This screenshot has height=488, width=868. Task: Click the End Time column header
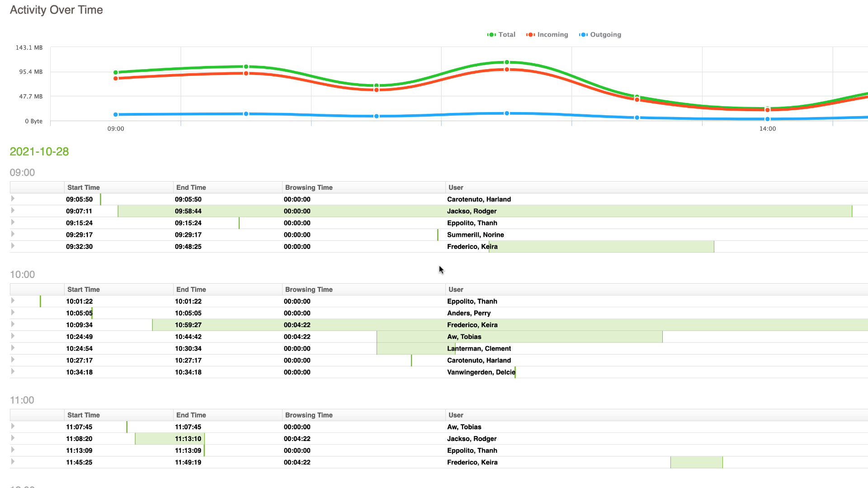[191, 187]
